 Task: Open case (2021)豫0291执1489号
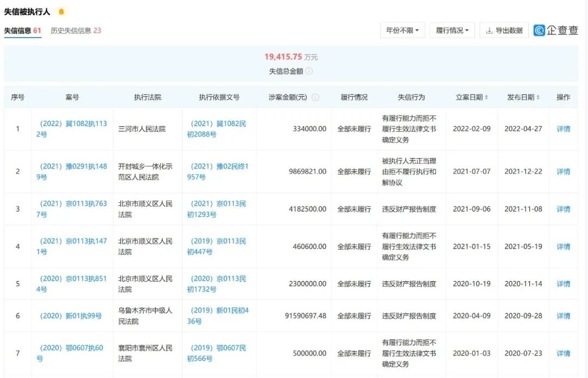72,171
